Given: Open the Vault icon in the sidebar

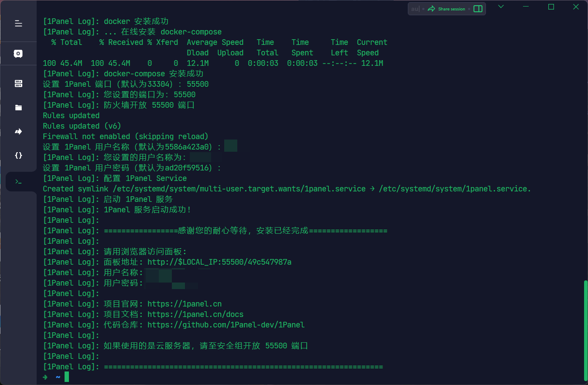Looking at the screenshot, I should pos(18,54).
